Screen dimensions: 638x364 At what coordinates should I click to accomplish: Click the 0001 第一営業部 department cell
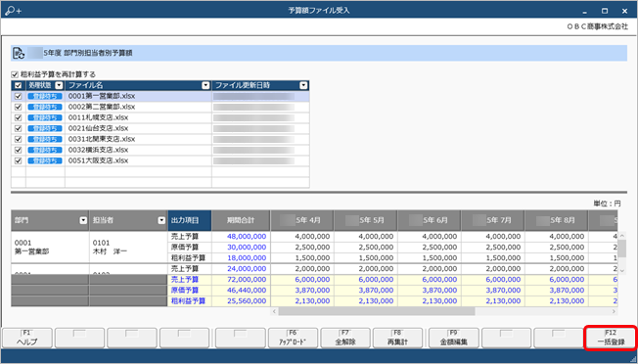(50, 248)
